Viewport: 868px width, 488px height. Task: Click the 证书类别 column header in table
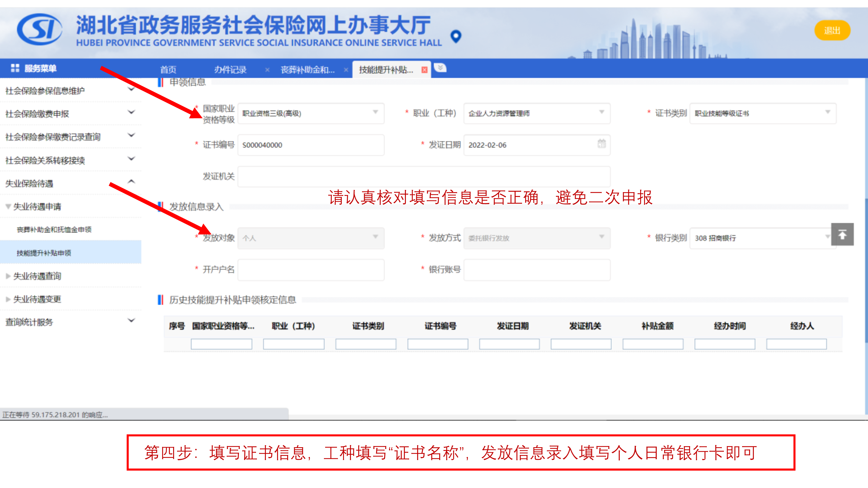point(368,326)
